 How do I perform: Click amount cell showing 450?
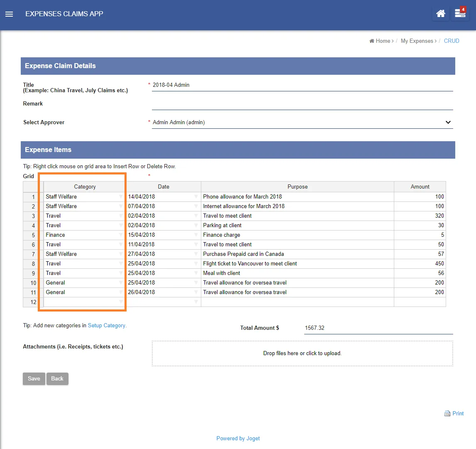pos(420,264)
